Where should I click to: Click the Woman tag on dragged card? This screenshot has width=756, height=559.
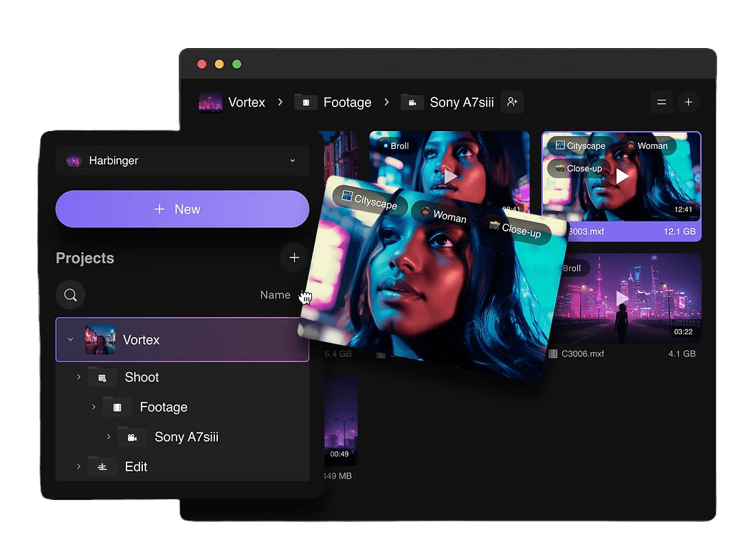click(442, 215)
